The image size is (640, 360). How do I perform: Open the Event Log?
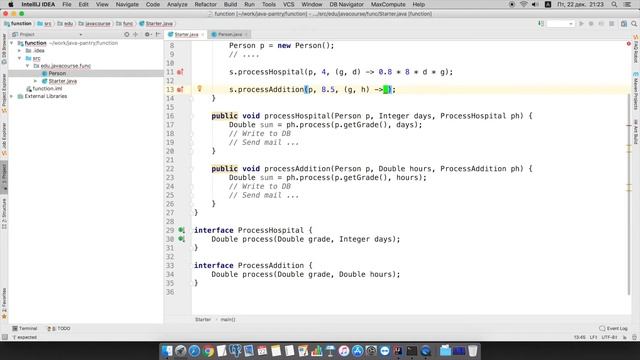613,329
